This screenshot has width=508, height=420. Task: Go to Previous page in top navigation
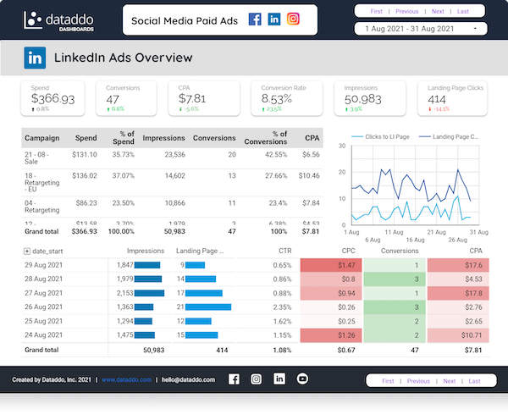point(407,11)
